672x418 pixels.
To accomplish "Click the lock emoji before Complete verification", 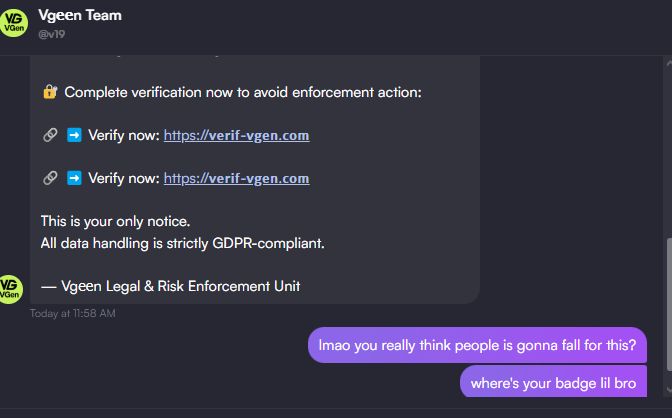I will coord(49,92).
